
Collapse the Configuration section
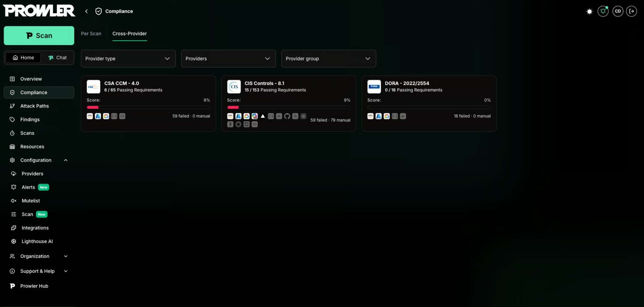click(39, 160)
